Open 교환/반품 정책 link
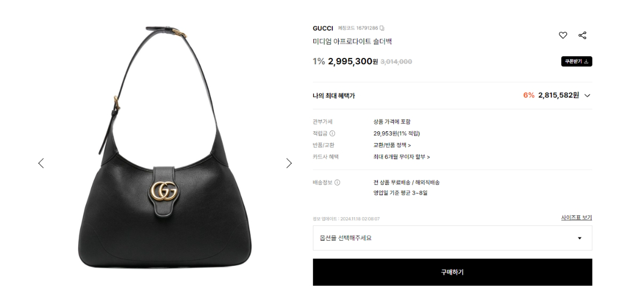644x305 pixels. [x=392, y=145]
